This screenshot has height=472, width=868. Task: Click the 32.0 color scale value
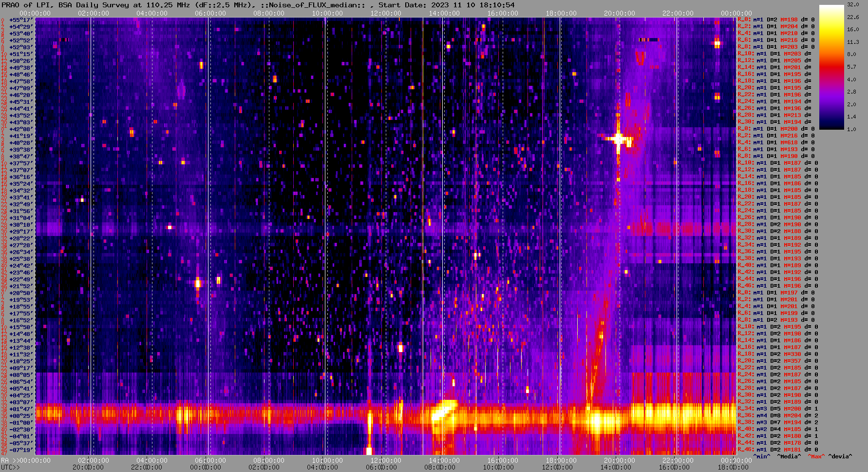point(853,4)
